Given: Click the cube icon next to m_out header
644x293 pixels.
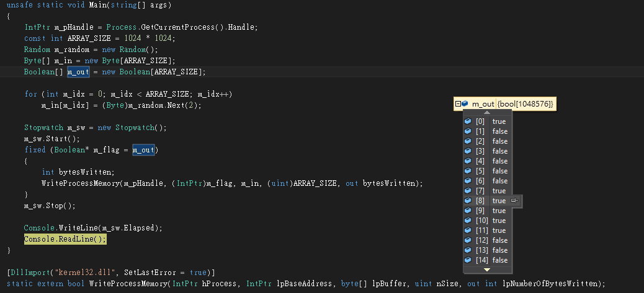Looking at the screenshot, I should 465,104.
